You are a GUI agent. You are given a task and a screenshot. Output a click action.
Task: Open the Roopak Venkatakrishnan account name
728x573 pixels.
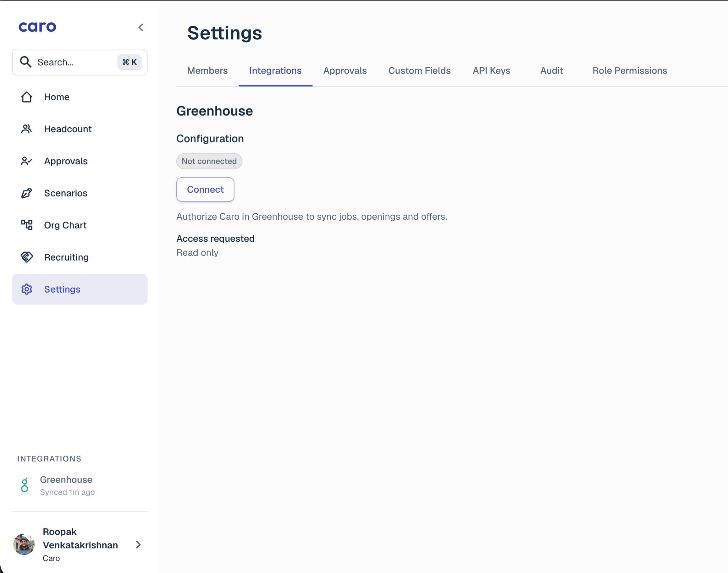(x=80, y=538)
